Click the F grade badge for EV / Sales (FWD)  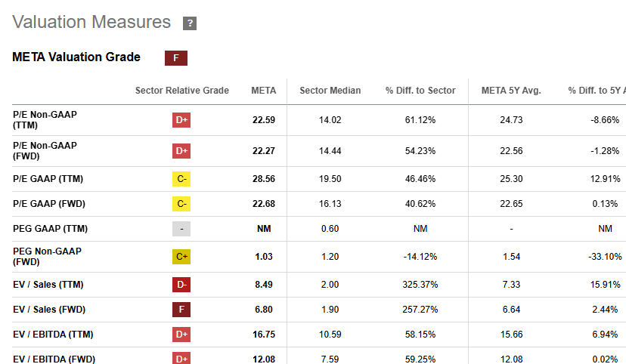coord(181,310)
